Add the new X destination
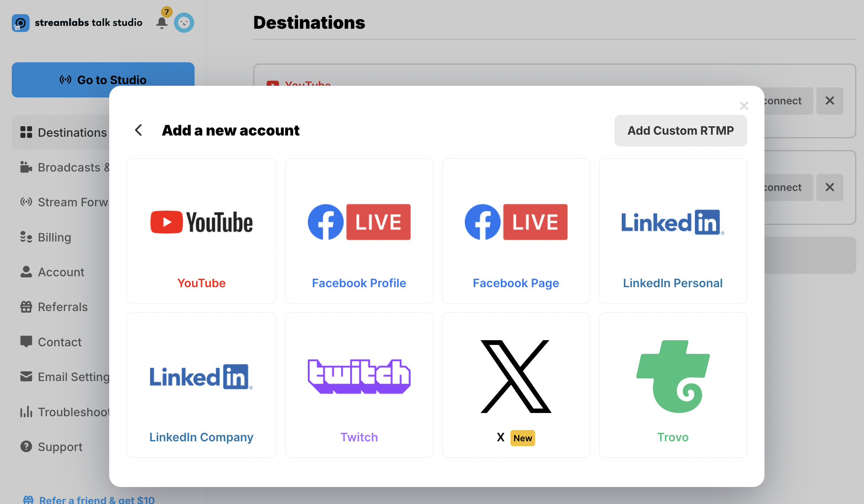The width and height of the screenshot is (864, 504). pos(516,384)
